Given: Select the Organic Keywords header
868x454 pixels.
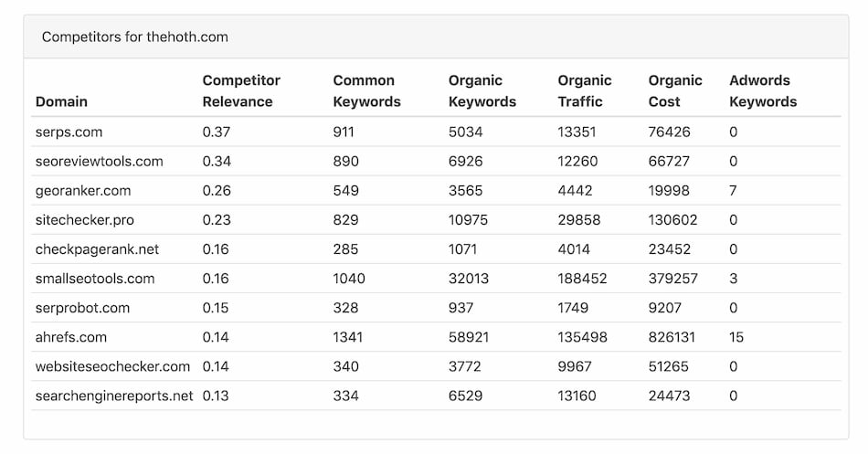Looking at the screenshot, I should [x=482, y=90].
